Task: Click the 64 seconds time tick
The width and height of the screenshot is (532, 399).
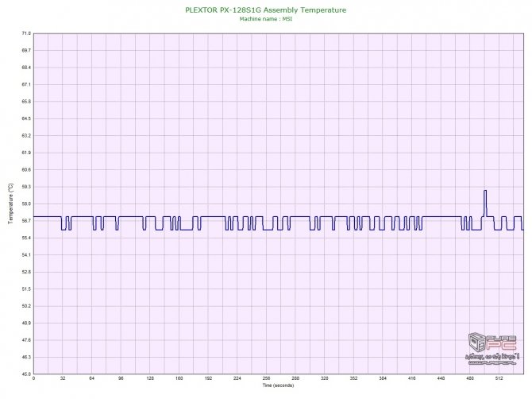Action: tap(91, 378)
